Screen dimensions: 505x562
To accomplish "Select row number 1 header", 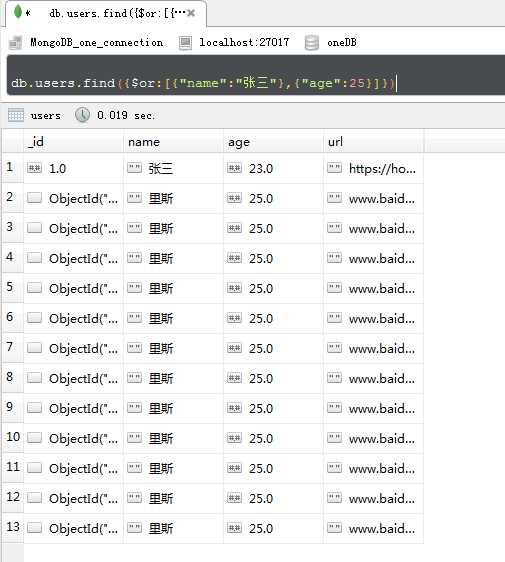I will (x=13, y=168).
